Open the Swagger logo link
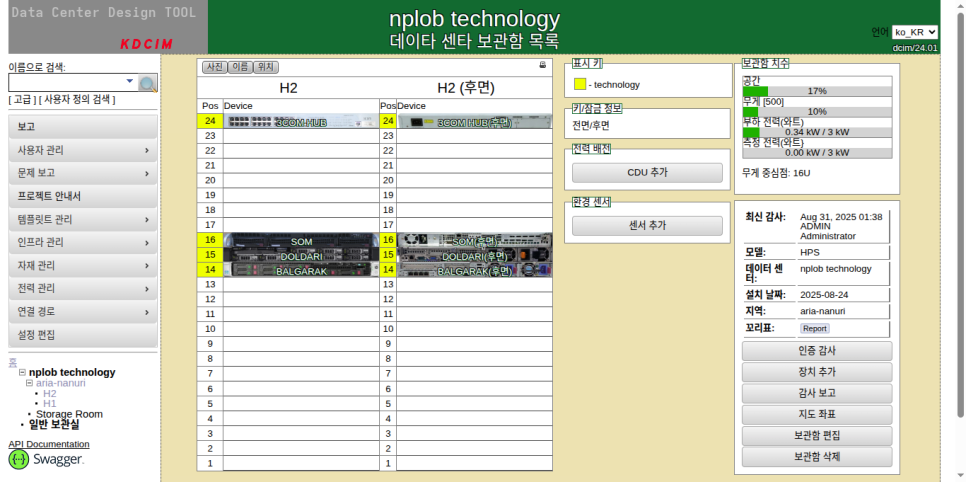This screenshot has height=482, width=966. [46, 459]
